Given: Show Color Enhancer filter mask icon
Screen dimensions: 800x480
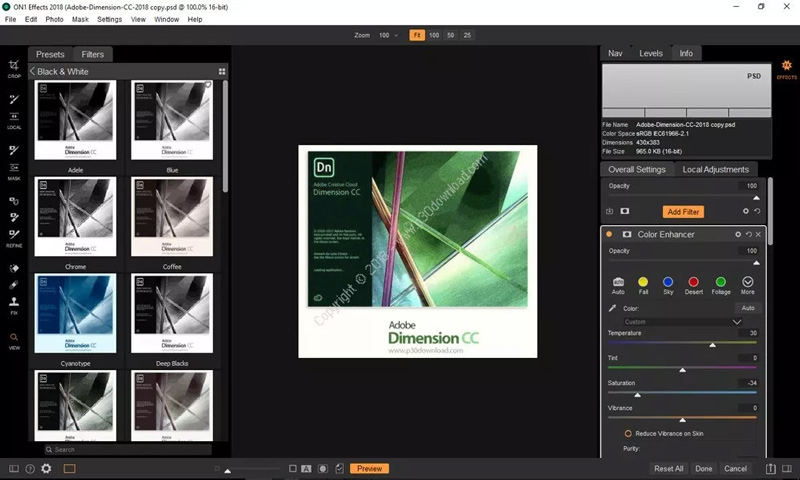Looking at the screenshot, I should coord(627,234).
